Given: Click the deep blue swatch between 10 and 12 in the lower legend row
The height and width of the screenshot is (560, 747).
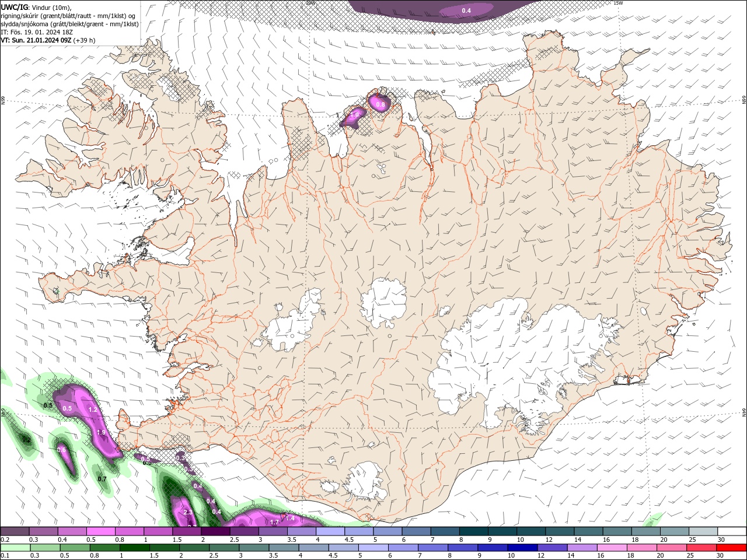Looking at the screenshot, I should click(522, 548).
